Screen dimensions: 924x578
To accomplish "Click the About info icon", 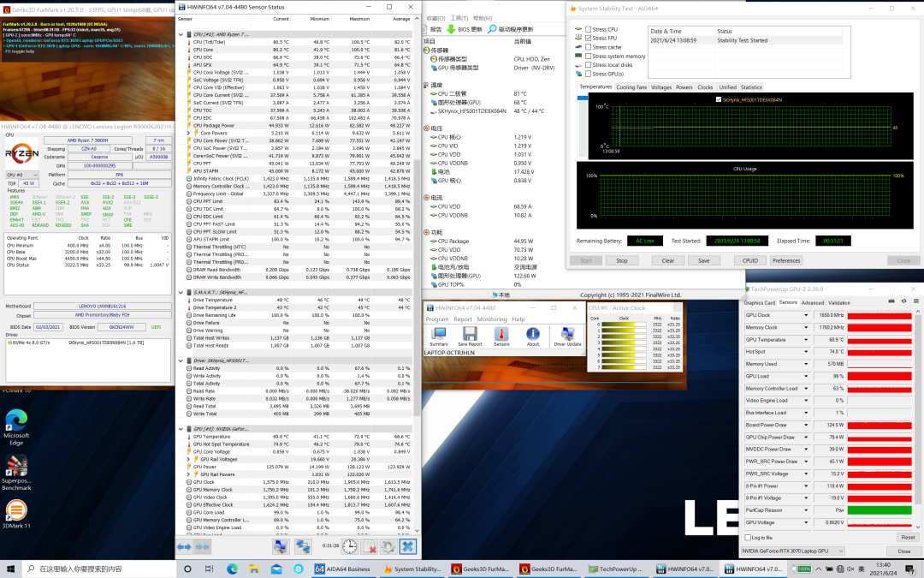I will (x=533, y=336).
